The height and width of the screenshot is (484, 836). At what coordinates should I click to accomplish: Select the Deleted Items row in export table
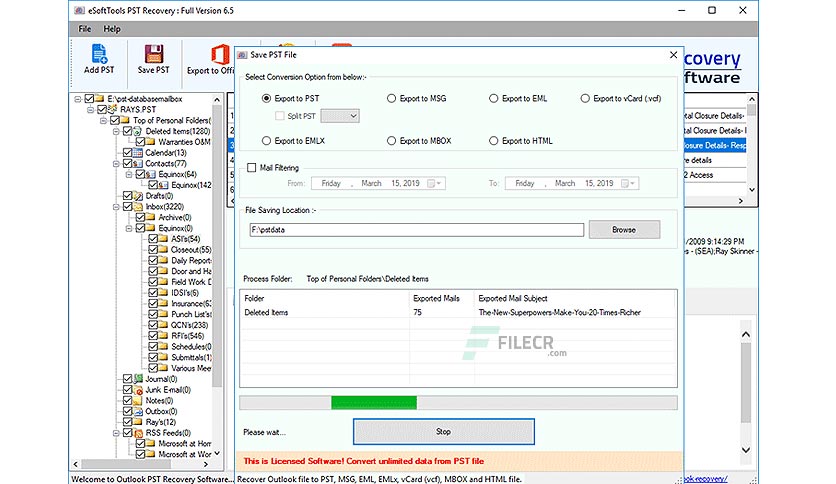458,312
